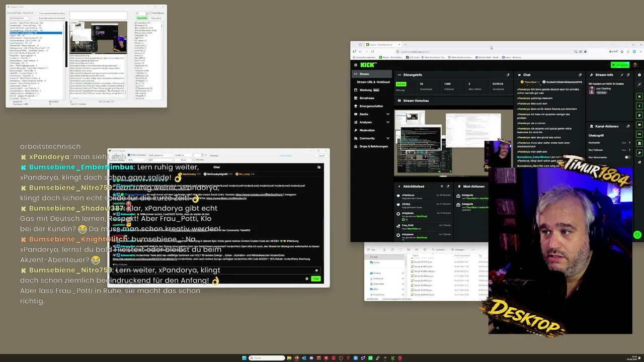This screenshot has width=644, height=362.
Task: Click the info icon in Kick right rail
Action: click(x=639, y=75)
